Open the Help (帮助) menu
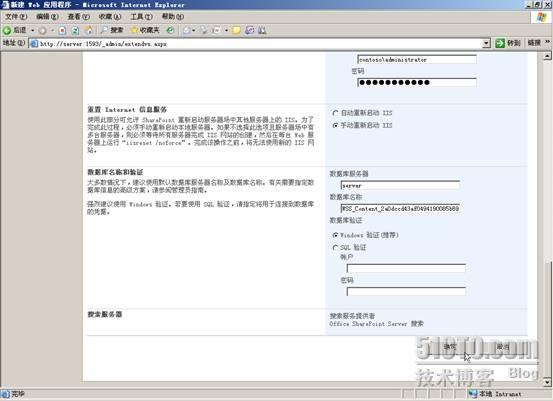 (x=172, y=17)
